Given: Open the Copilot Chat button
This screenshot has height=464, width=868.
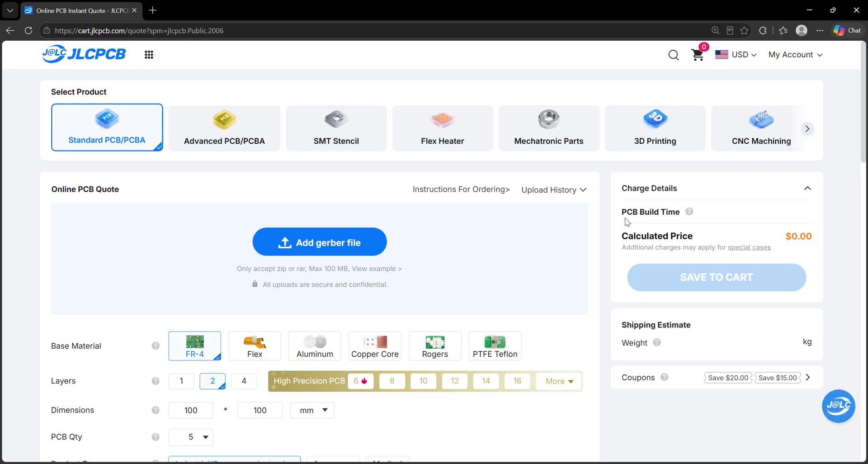Looking at the screenshot, I should (x=847, y=30).
